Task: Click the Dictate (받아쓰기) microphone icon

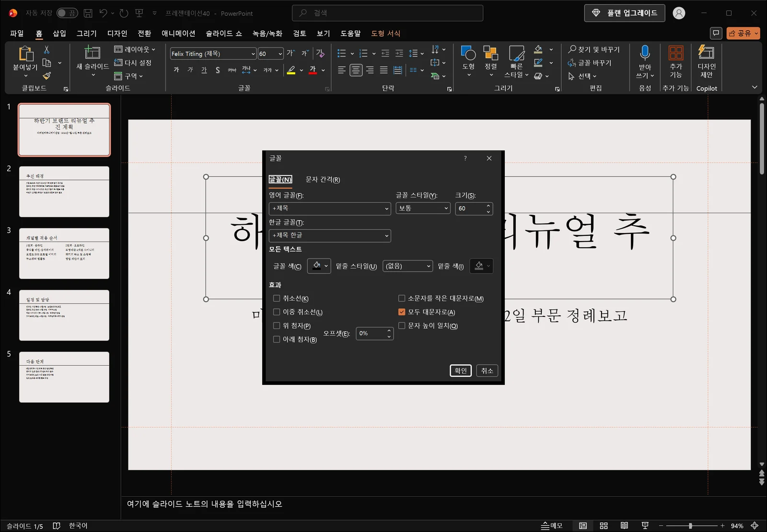Action: click(645, 53)
